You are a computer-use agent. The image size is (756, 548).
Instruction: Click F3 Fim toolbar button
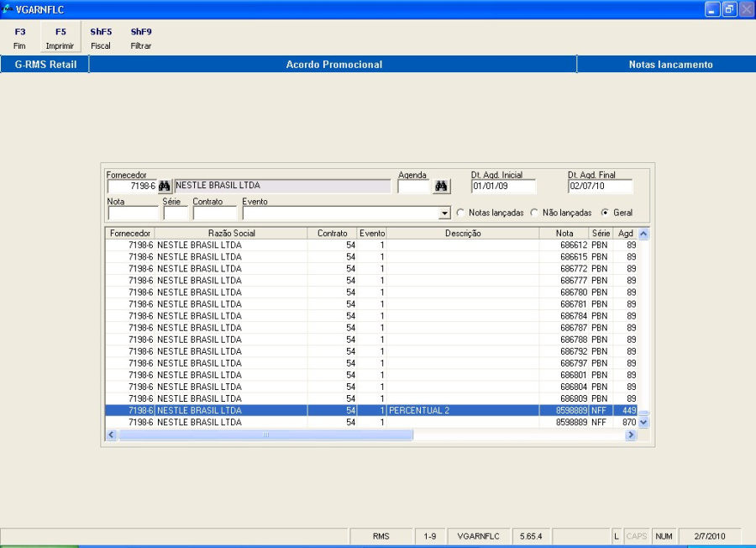coord(20,39)
